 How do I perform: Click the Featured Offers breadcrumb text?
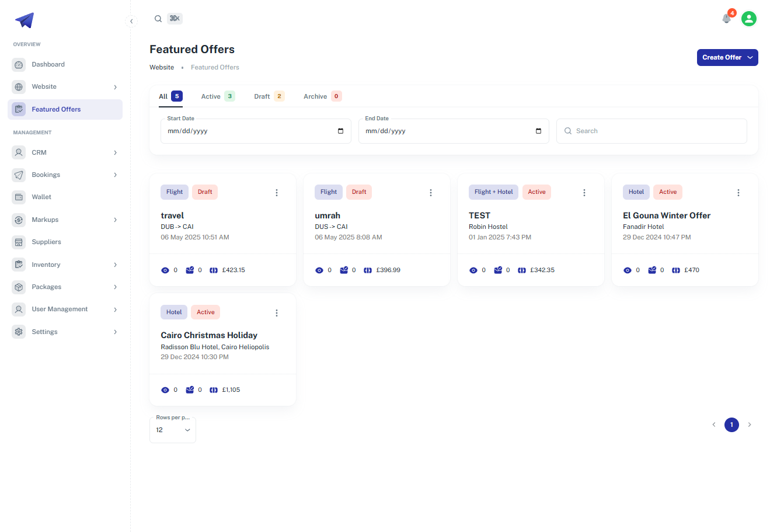(215, 67)
